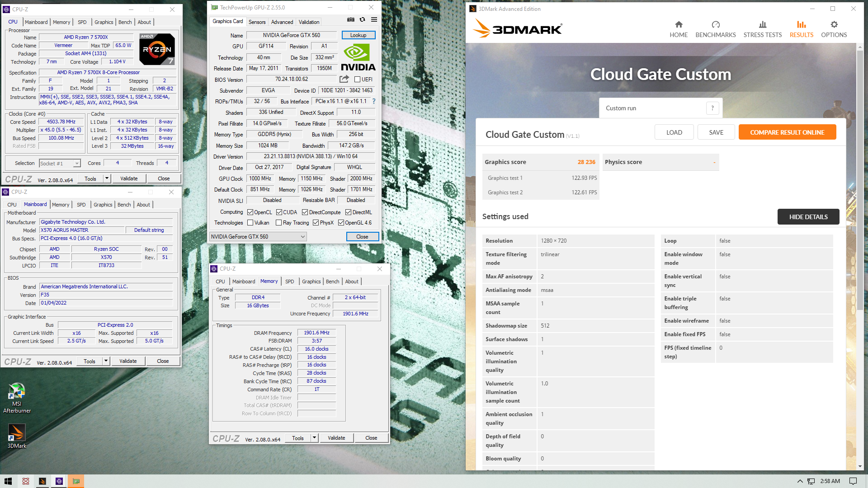Open the notification center icon
Viewport: 868px width, 488px height.
tap(853, 481)
